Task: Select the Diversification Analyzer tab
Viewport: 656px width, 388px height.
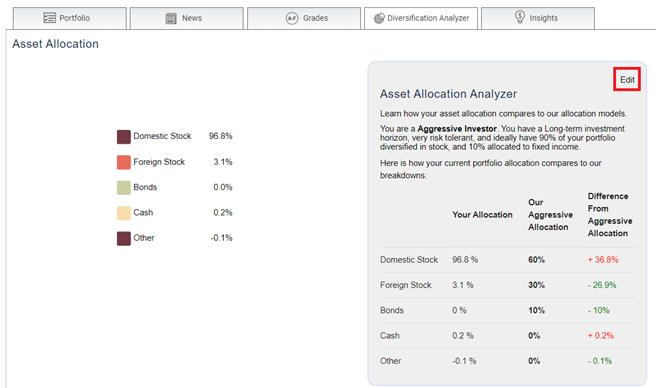Action: pos(421,18)
